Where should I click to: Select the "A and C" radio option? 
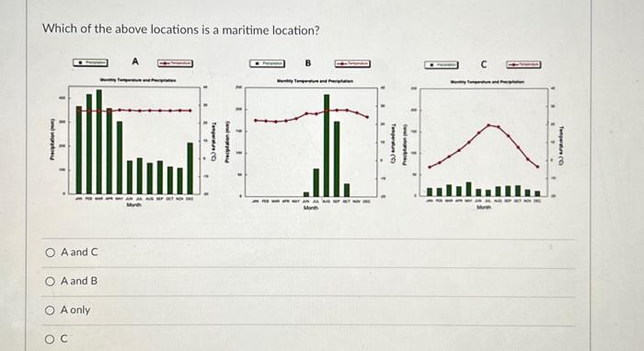(50, 252)
